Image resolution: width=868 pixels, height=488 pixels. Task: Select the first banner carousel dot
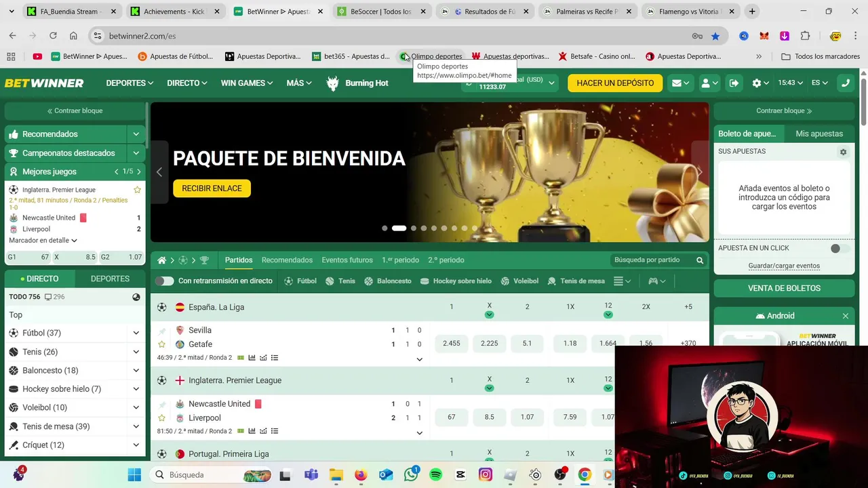[x=384, y=228]
